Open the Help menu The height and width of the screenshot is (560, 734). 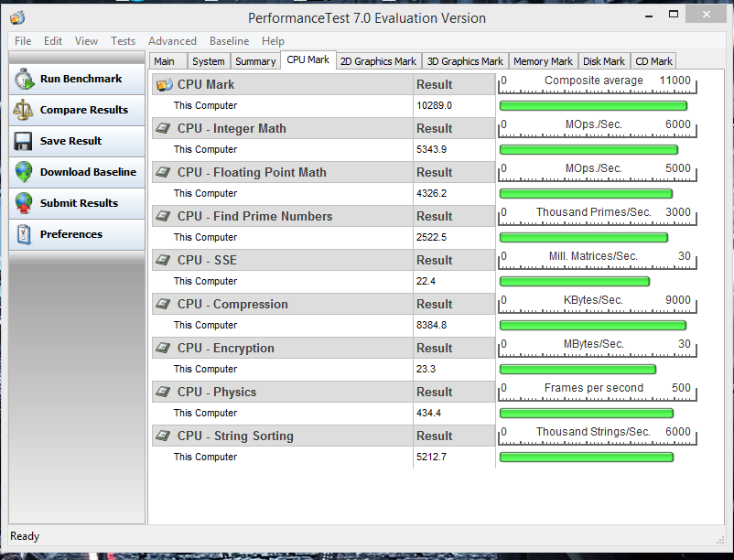pos(273,41)
